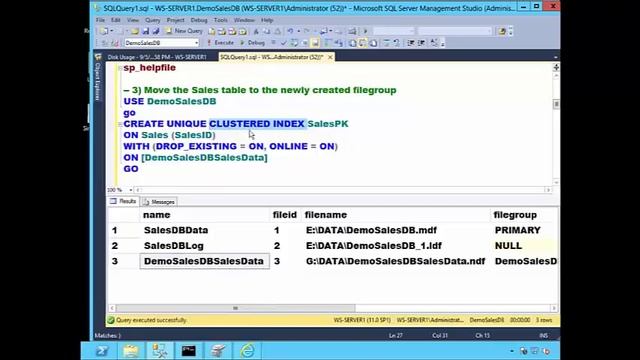Viewport: 640px width, 360px height.
Task: Click the Debug button
Action: click(252, 42)
